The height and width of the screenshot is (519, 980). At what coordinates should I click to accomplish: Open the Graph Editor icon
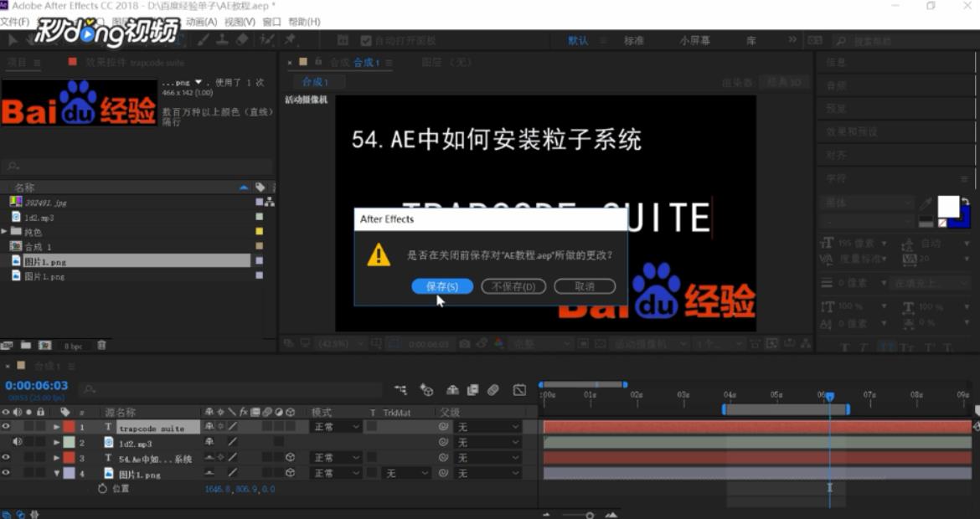(519, 390)
